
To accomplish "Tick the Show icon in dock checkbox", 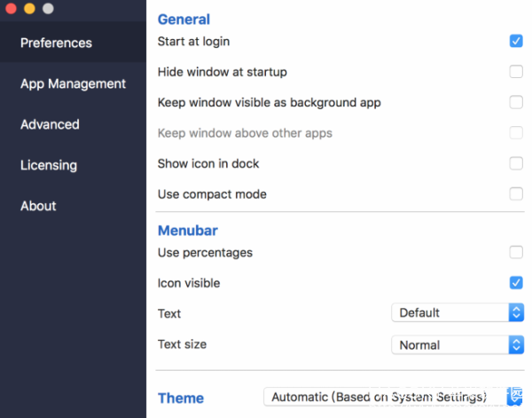I will 516,163.
